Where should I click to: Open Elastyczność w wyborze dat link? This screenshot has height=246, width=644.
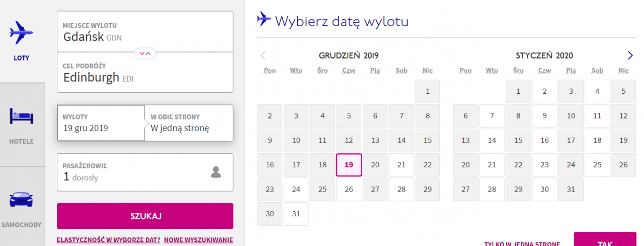coord(109,240)
